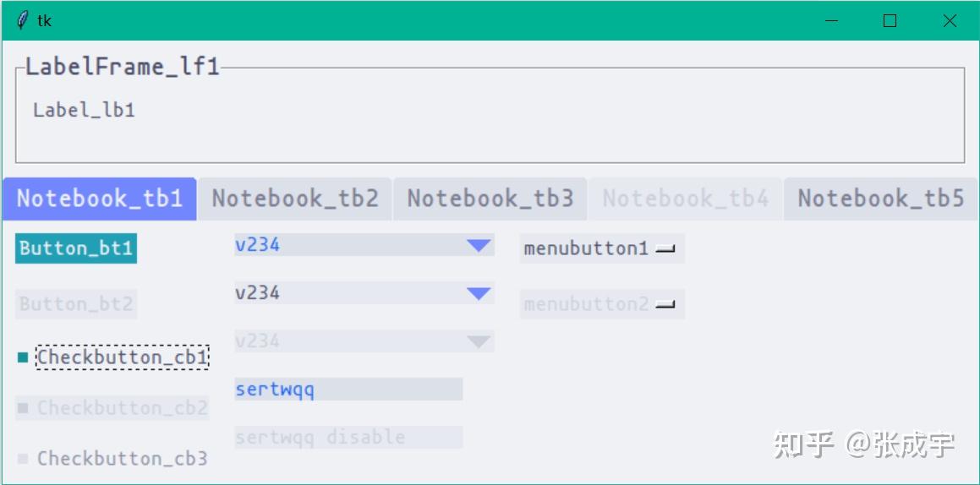Image resolution: width=980 pixels, height=485 pixels.
Task: Select the Notebook_tb5 tab
Action: [880, 199]
